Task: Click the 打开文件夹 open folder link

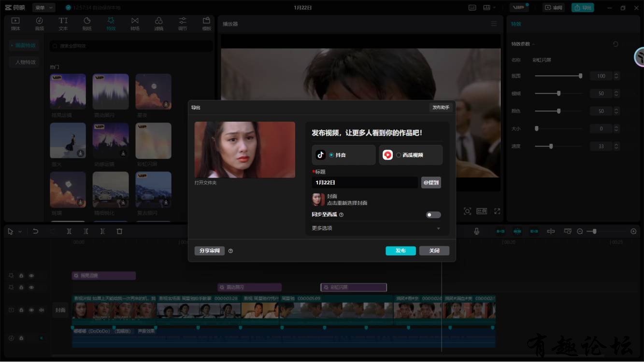Action: pyautogui.click(x=205, y=183)
